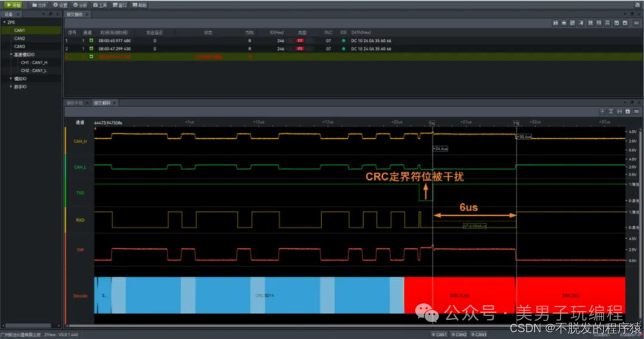Open message list toolbar overflow menu icon
644x339 pixels.
(636, 23)
